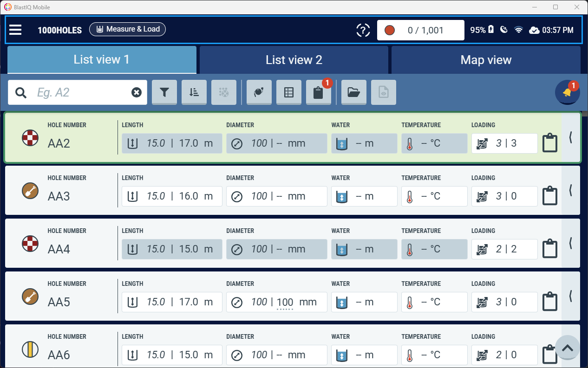This screenshot has height=368, width=588.
Task: Click the 1000HOLES blast name
Action: point(59,30)
